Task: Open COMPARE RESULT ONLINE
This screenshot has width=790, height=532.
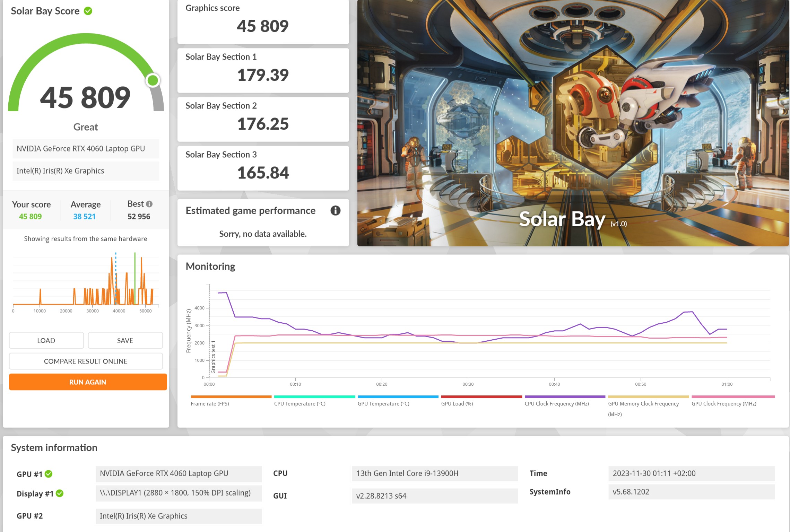Action: [86, 361]
